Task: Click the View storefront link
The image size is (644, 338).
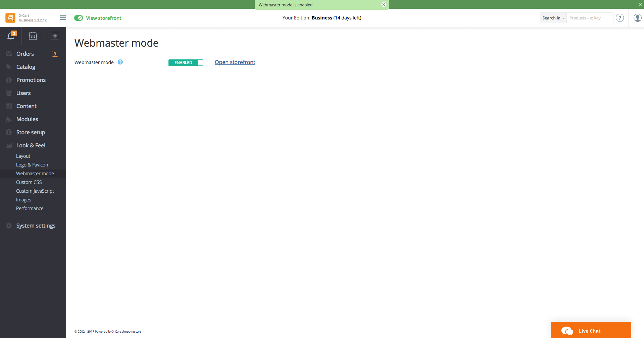Action: pos(104,18)
